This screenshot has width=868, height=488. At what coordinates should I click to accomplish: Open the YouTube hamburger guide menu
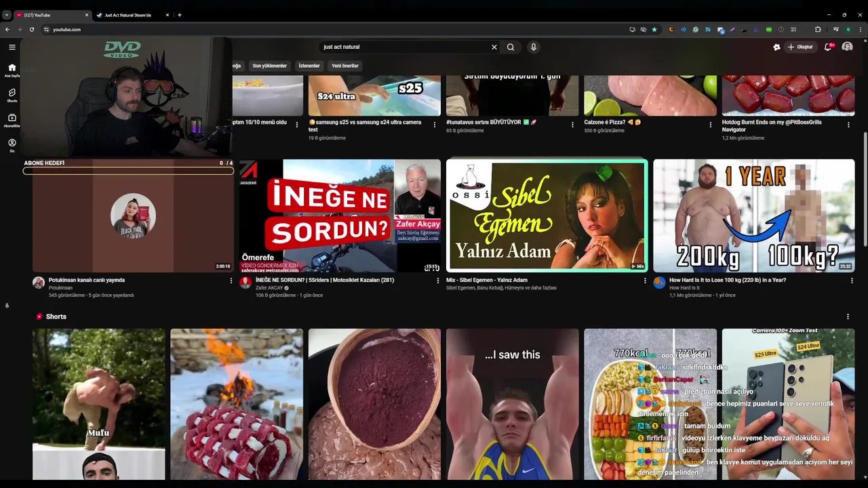pyautogui.click(x=12, y=47)
